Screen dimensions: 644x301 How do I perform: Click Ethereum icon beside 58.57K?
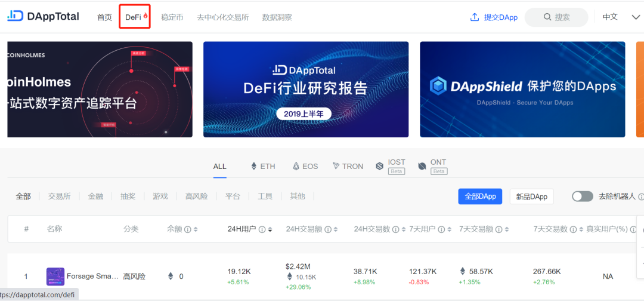pyautogui.click(x=463, y=271)
